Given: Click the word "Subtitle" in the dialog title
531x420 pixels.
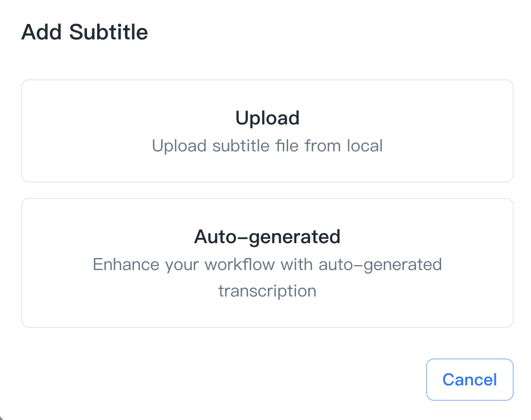Looking at the screenshot, I should click(x=108, y=32).
